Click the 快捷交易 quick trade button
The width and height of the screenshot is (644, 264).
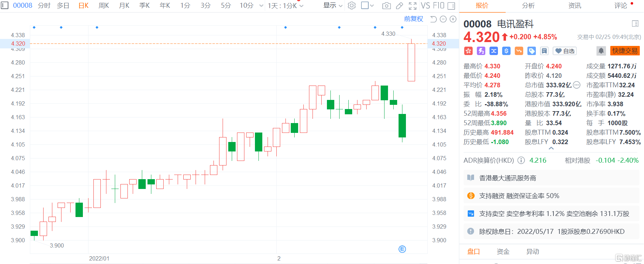(x=625, y=51)
